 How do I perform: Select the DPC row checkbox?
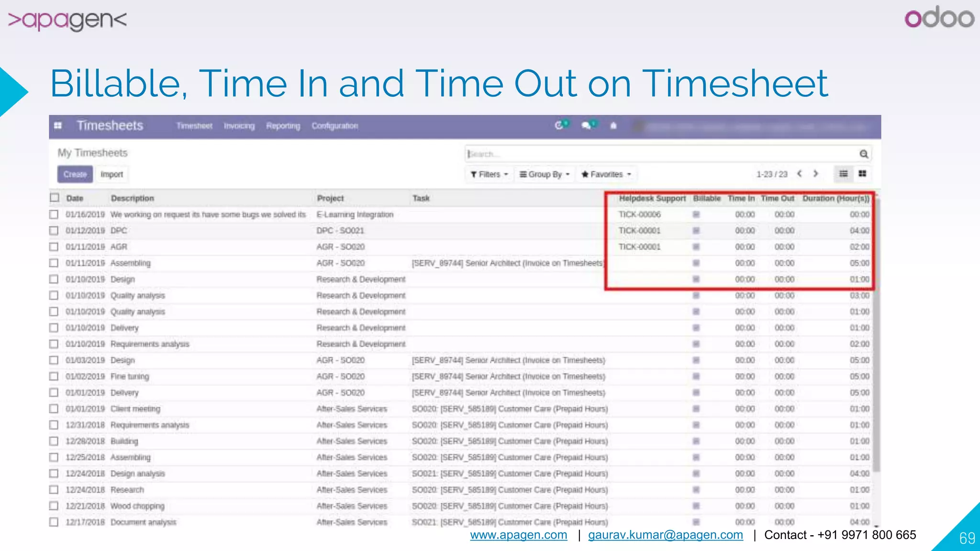(54, 231)
